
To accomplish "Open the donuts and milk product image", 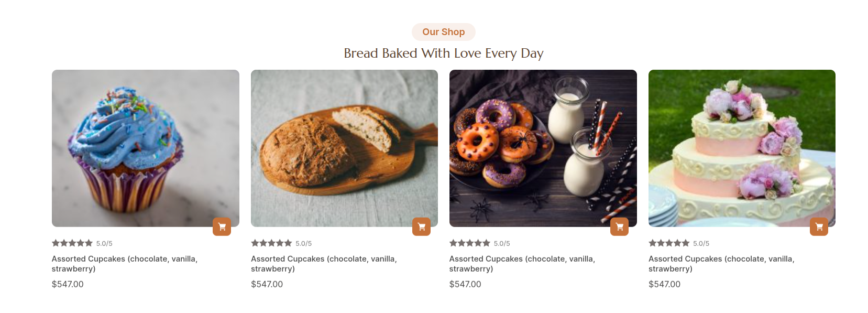I will pyautogui.click(x=543, y=148).
